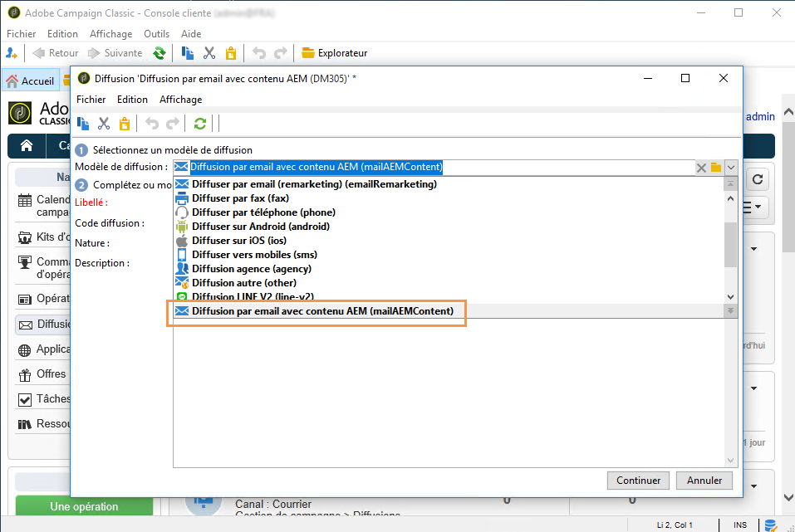
Task: Select Diffuser par email (remarketing)
Action: click(314, 184)
